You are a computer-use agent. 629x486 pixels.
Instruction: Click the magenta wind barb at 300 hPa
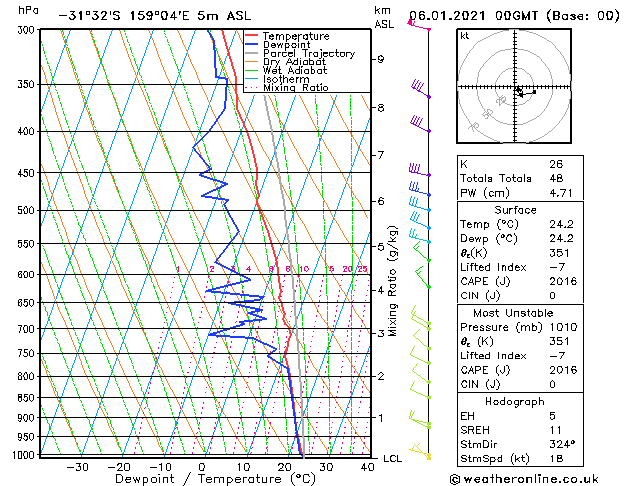tap(419, 26)
